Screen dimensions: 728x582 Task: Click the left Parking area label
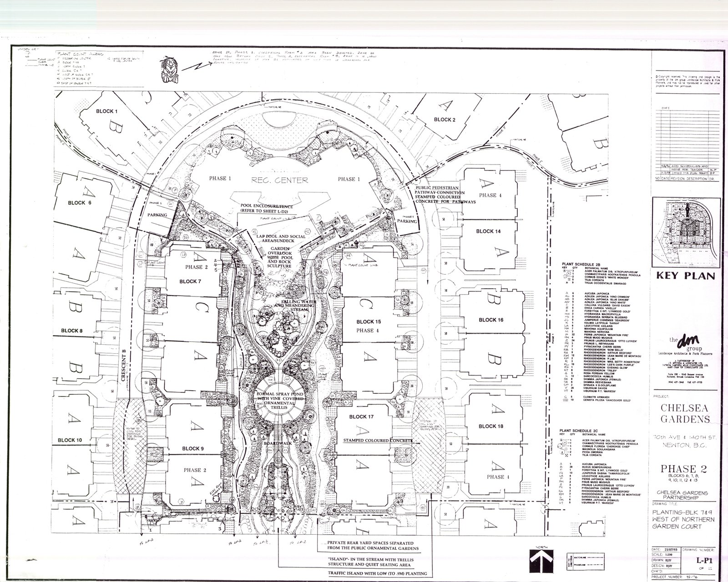pos(157,215)
